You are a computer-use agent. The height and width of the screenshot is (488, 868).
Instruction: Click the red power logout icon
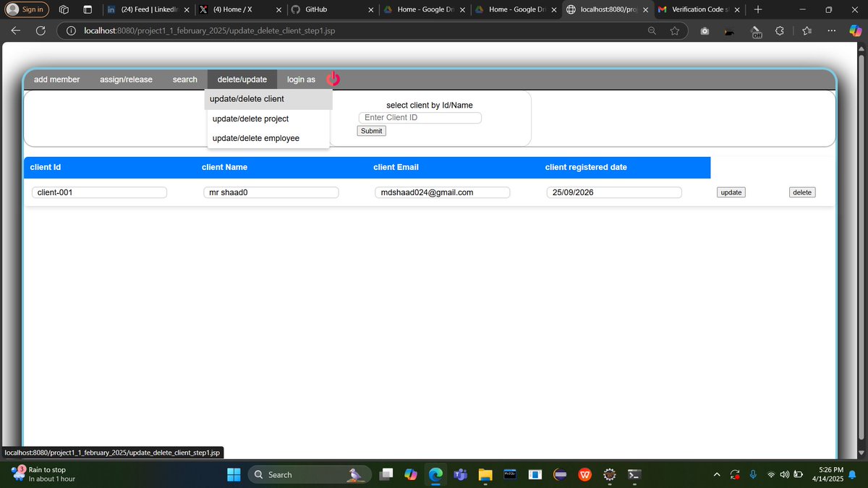point(333,80)
